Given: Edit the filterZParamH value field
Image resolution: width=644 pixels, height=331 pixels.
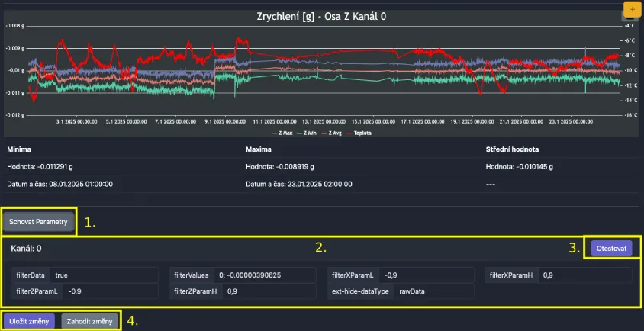Looking at the screenshot, I should pyautogui.click(x=269, y=291).
